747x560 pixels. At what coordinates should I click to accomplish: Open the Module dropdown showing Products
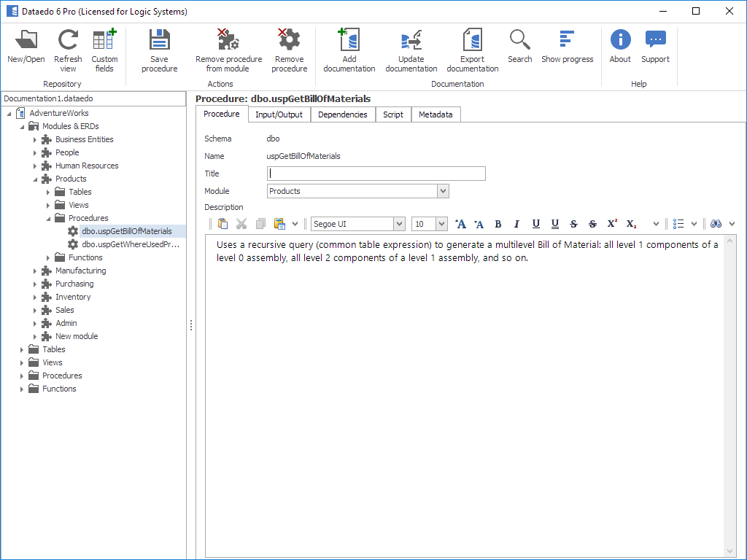coord(443,191)
